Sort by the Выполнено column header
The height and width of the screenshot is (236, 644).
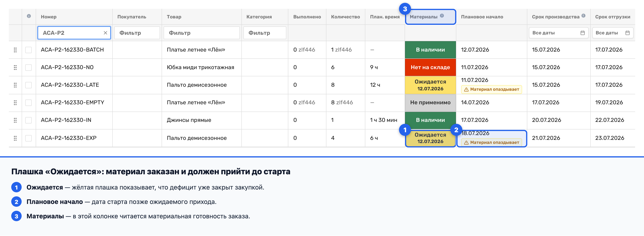pos(307,17)
